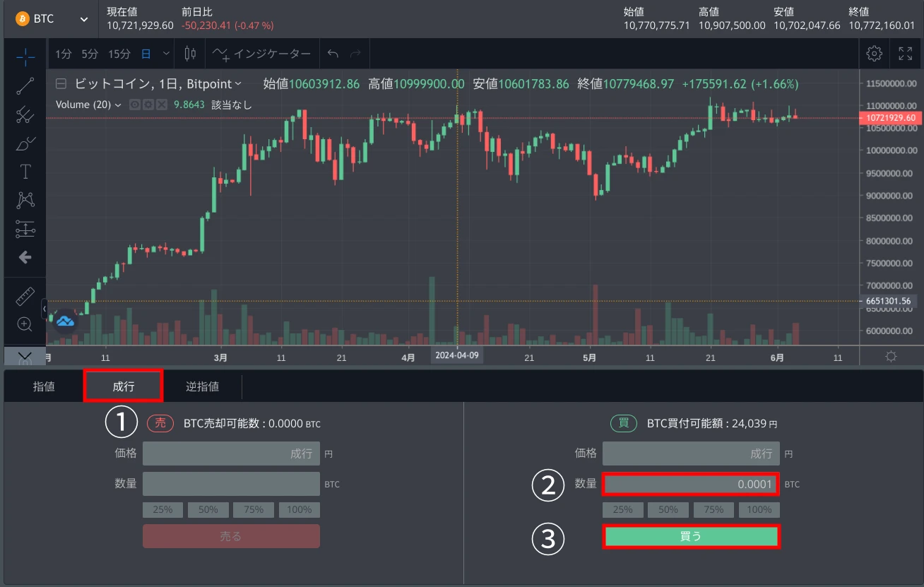The image size is (924, 587).
Task: Switch to the 逆指値 stop order tab
Action: tap(202, 386)
